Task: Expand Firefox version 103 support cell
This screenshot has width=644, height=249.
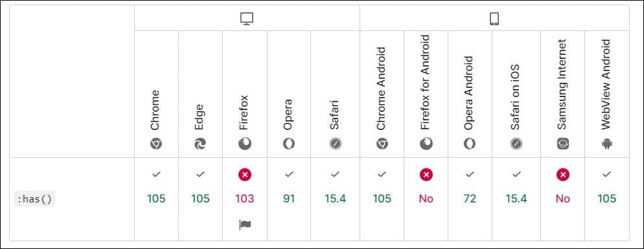Action: (245, 199)
